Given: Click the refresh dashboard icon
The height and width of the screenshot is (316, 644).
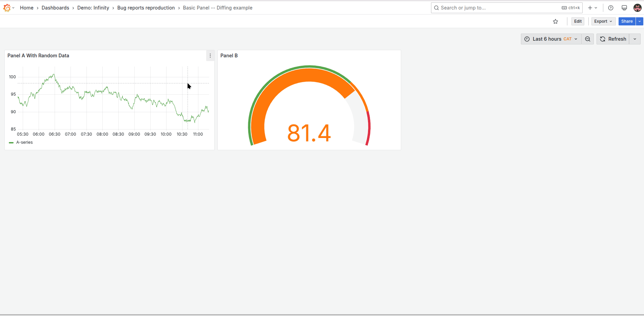Looking at the screenshot, I should point(602,39).
